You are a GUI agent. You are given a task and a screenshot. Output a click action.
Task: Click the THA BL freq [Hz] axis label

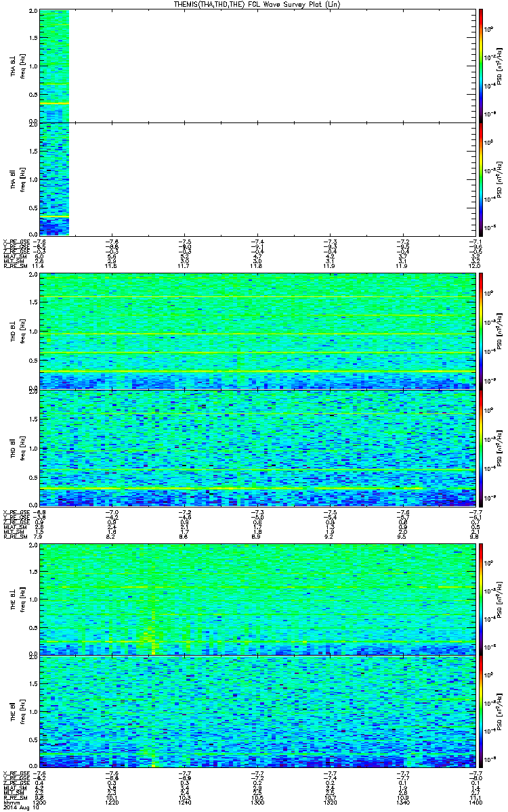click(x=22, y=66)
